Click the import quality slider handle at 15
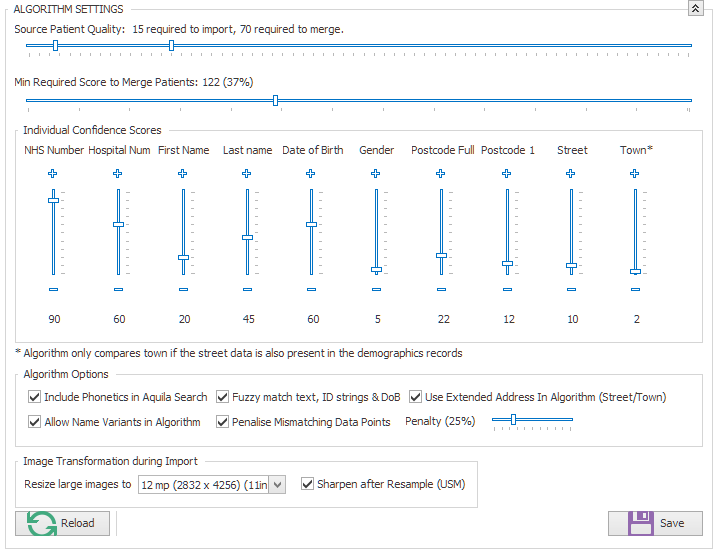Screen dimensions: 717x552 [55, 45]
